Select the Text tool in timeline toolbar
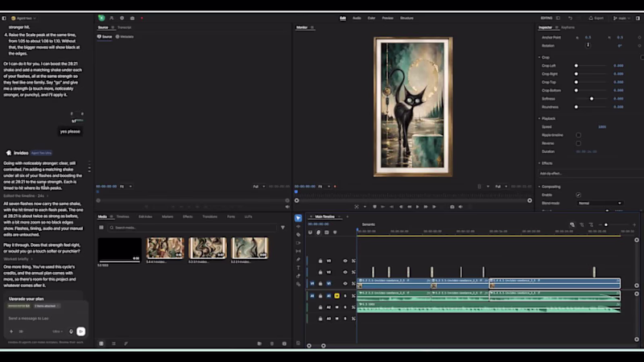 click(298, 268)
